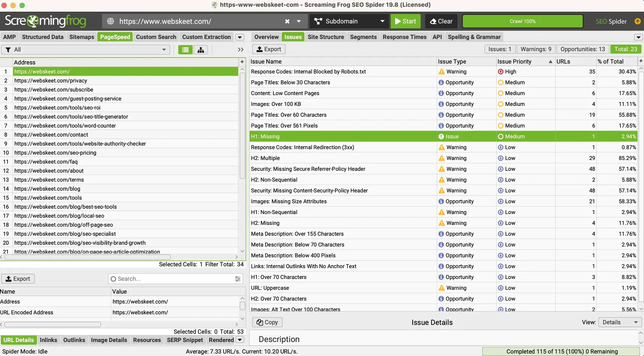Expand the bottom tabs overflow dropdown
The height and width of the screenshot is (356, 644).
[x=240, y=340]
